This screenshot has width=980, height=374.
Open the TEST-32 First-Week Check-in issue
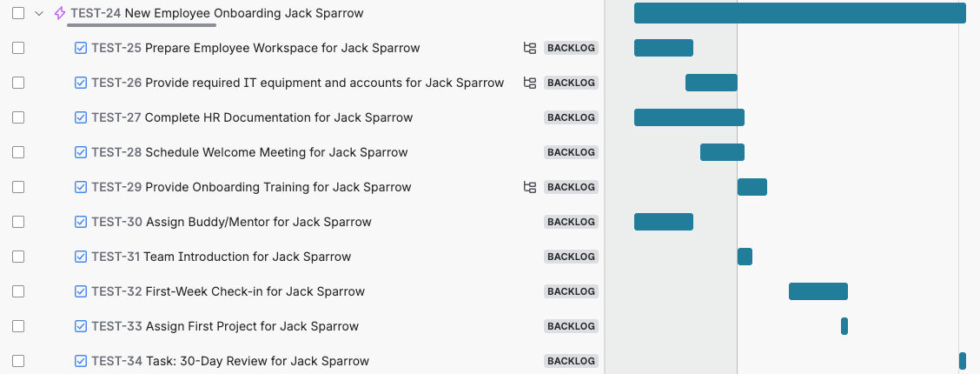point(255,291)
